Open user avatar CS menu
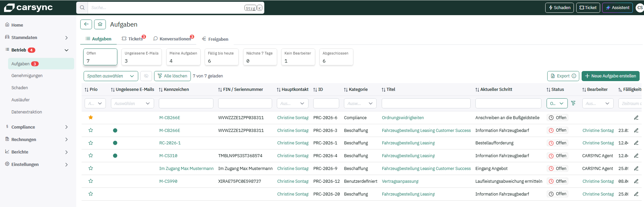 point(640,7)
